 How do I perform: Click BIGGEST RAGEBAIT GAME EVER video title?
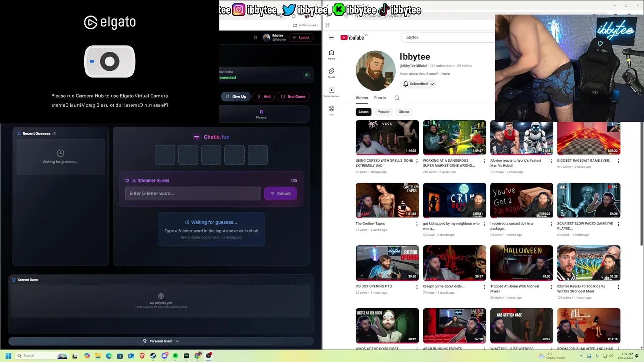pos(584,161)
